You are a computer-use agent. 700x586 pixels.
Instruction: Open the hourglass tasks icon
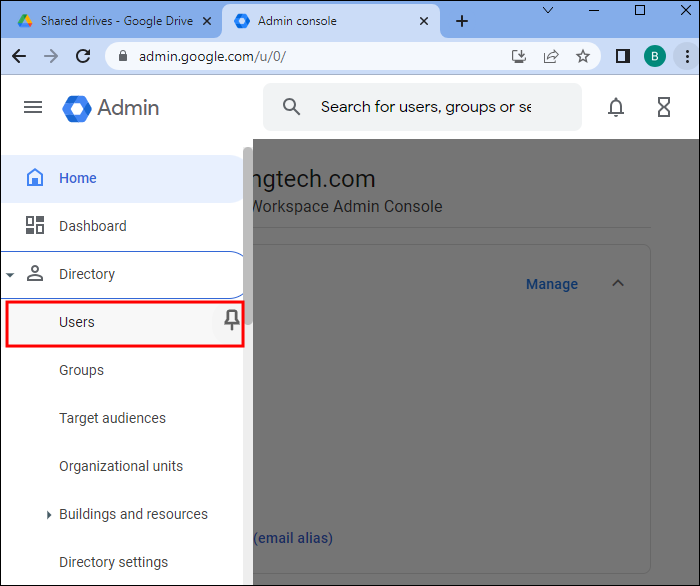coord(664,107)
